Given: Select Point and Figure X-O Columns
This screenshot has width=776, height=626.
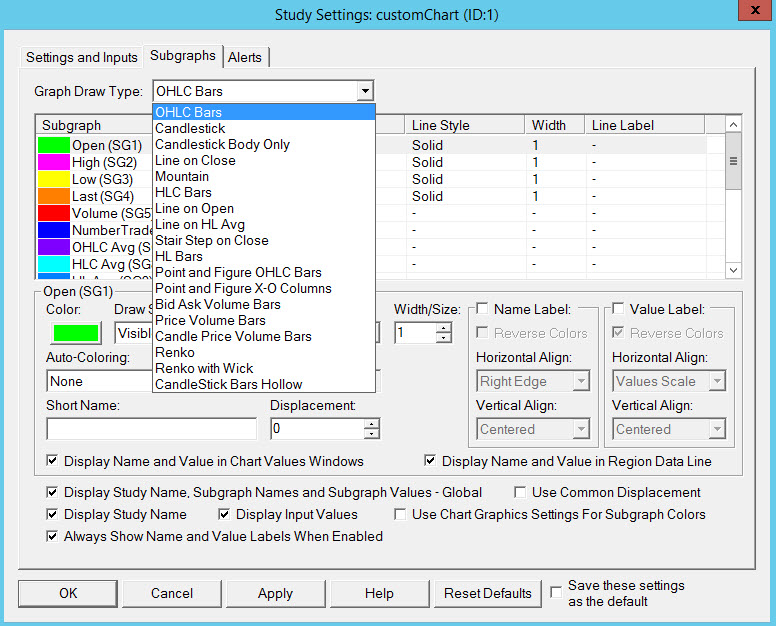Looking at the screenshot, I should click(x=264, y=289).
